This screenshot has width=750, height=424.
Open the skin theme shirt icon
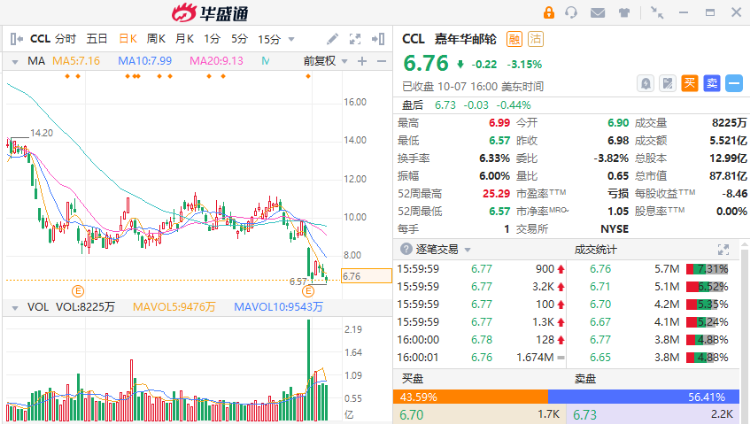(x=624, y=13)
